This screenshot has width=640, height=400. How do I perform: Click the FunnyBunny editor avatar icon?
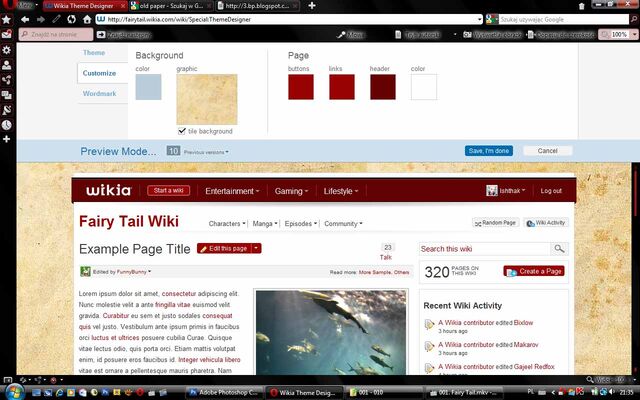pos(85,271)
